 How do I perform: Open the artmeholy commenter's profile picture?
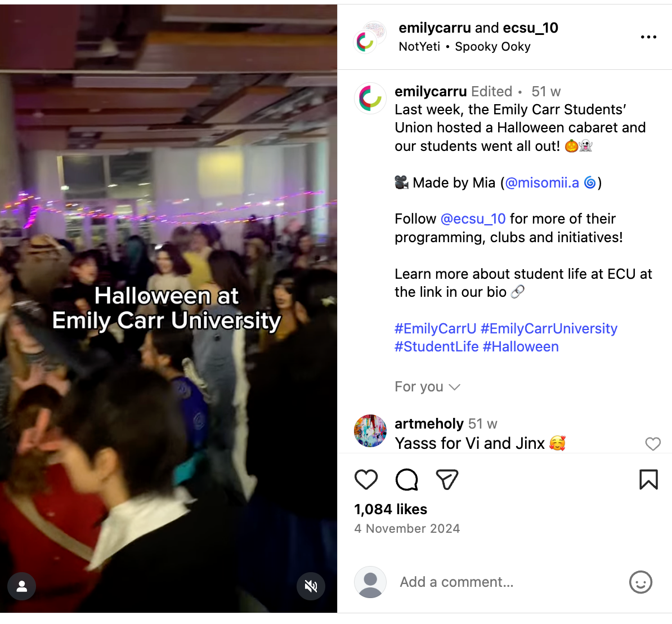[x=370, y=431]
